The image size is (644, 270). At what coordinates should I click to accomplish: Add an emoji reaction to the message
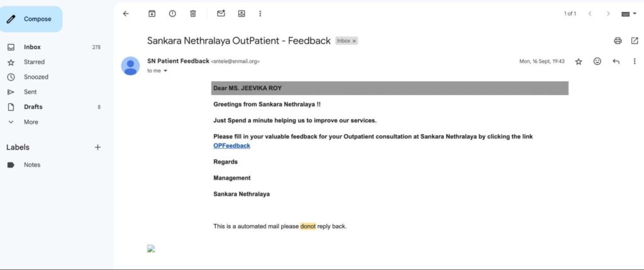597,62
